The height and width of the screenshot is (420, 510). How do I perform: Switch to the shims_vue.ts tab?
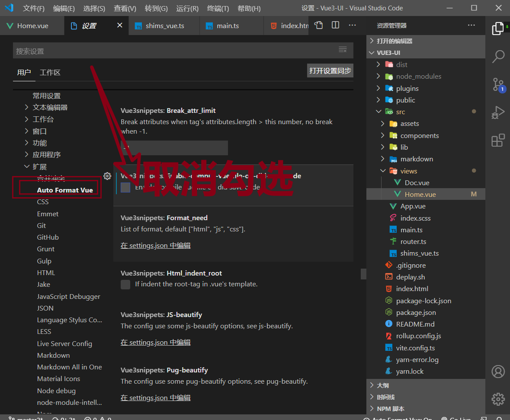tap(164, 26)
